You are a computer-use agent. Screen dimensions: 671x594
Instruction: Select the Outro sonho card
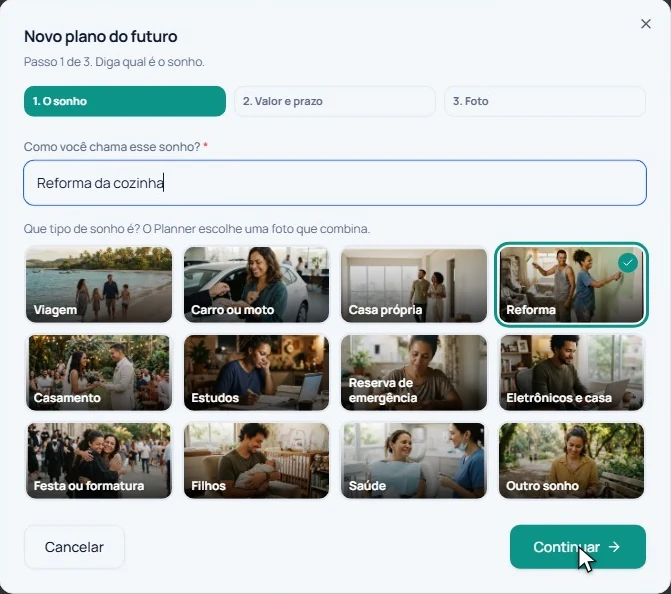571,461
